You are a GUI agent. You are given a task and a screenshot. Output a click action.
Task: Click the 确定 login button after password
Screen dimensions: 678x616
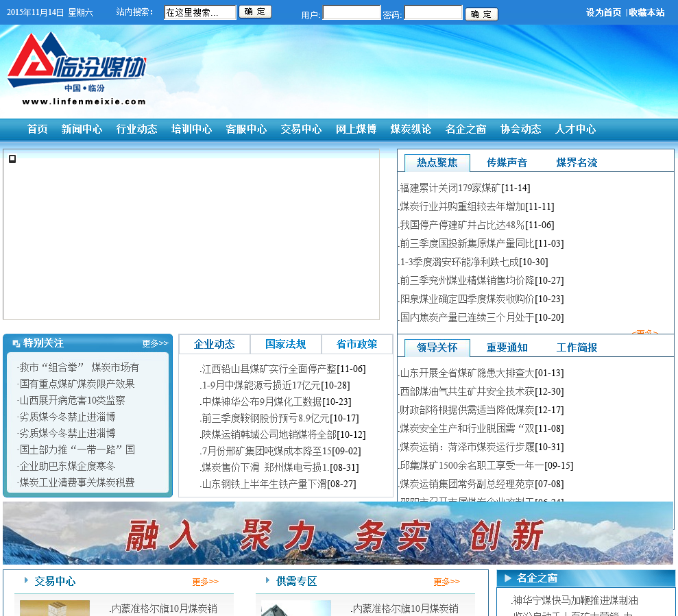click(481, 14)
